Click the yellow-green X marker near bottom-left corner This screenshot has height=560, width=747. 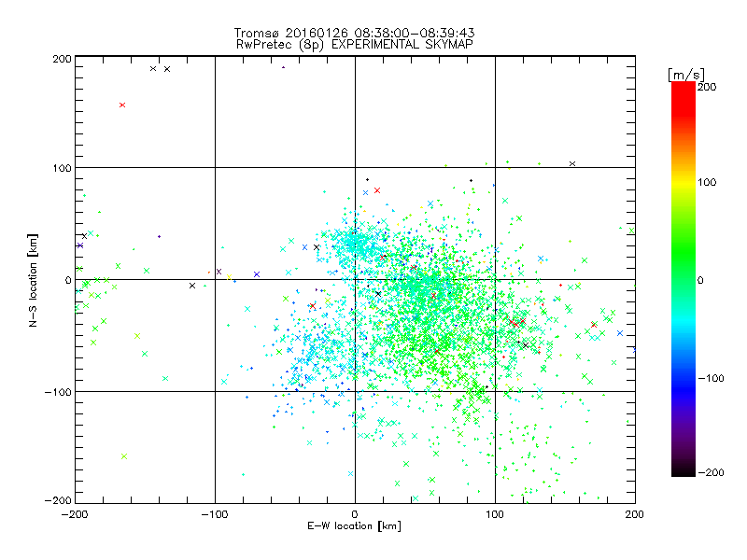coord(124,456)
